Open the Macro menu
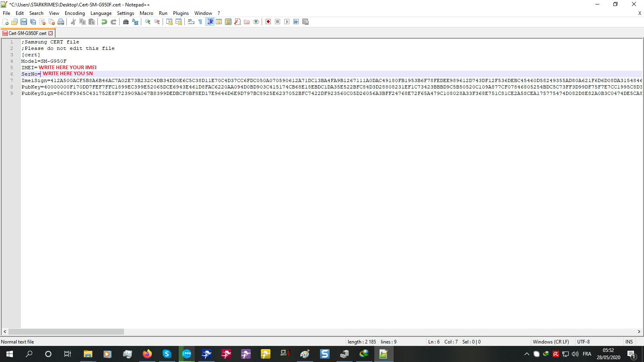644x362 pixels. 147,13
